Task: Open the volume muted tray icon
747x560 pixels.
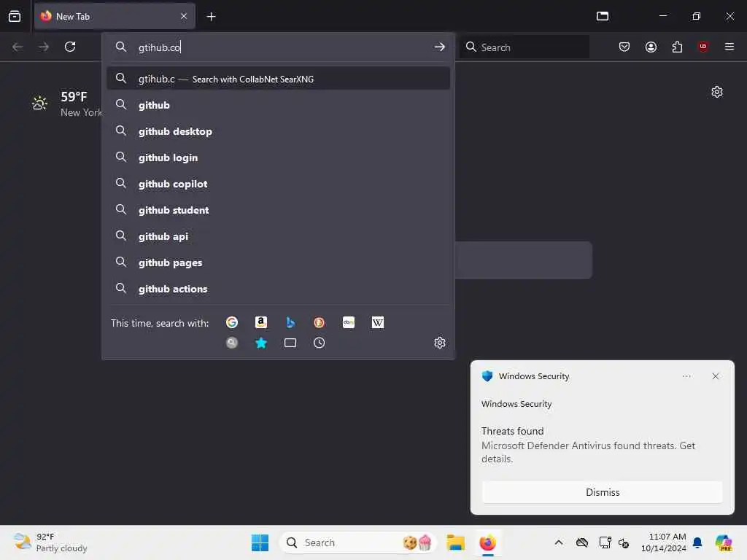Action: (624, 542)
